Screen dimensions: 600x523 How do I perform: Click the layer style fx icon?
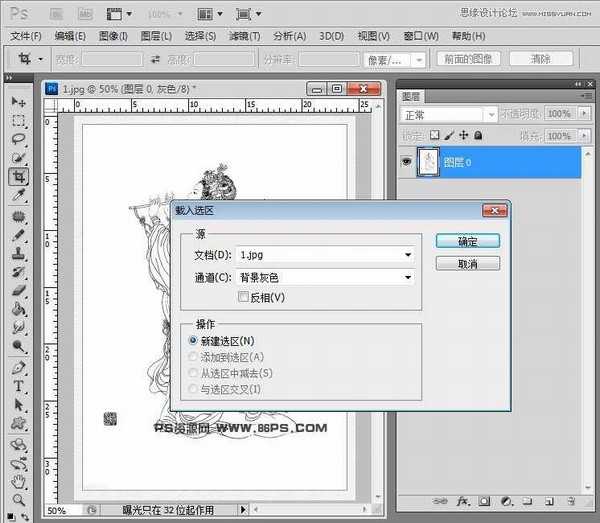[463, 499]
